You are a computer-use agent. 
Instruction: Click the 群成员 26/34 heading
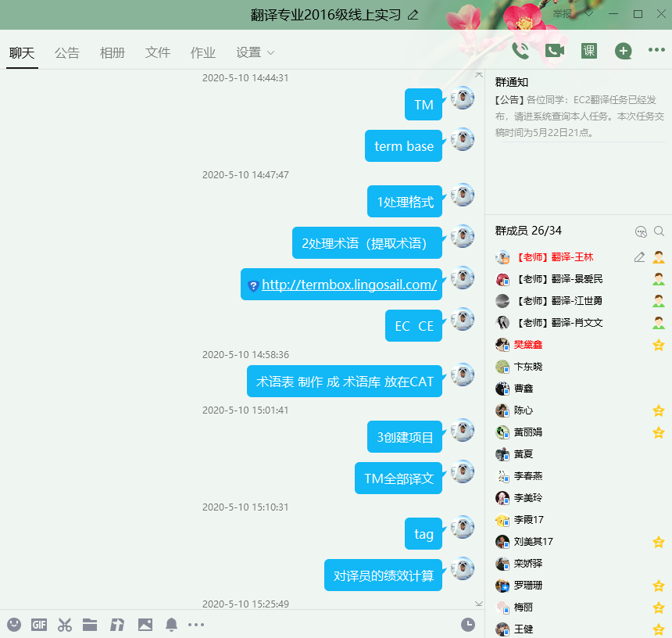(x=528, y=231)
